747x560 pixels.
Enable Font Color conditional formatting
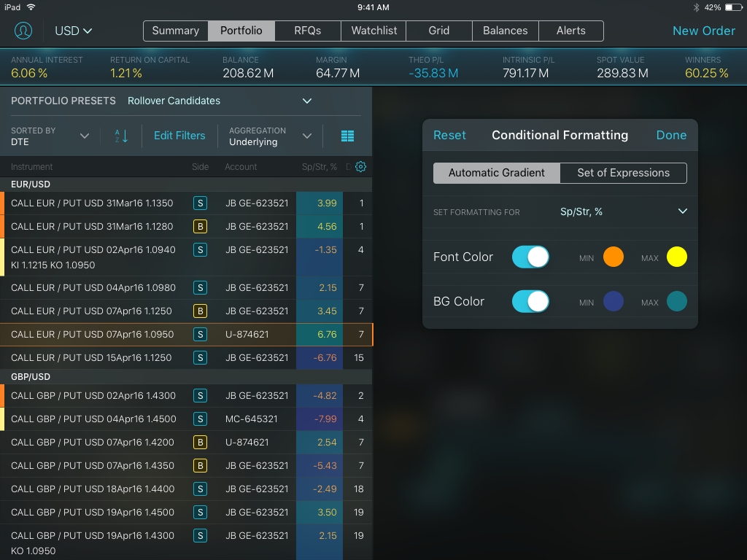pyautogui.click(x=531, y=257)
